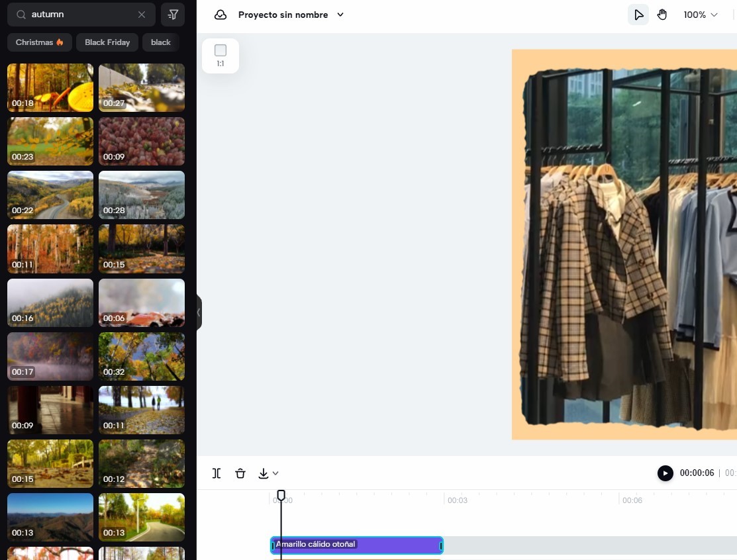Select the Amarillo cálido otoñal clip
Viewport: 737px width, 560px height.
357,545
